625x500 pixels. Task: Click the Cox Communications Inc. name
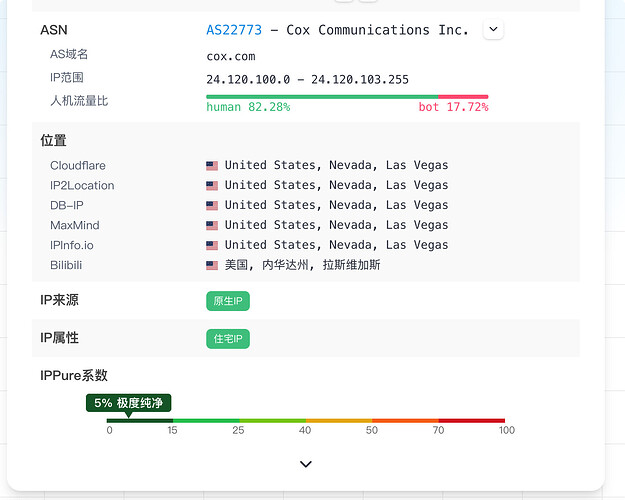[x=377, y=30]
